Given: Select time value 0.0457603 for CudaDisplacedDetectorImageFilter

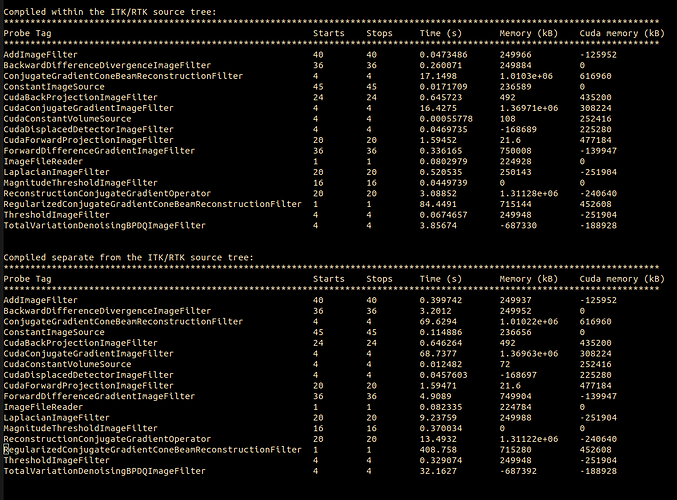Looking at the screenshot, I should (x=443, y=375).
